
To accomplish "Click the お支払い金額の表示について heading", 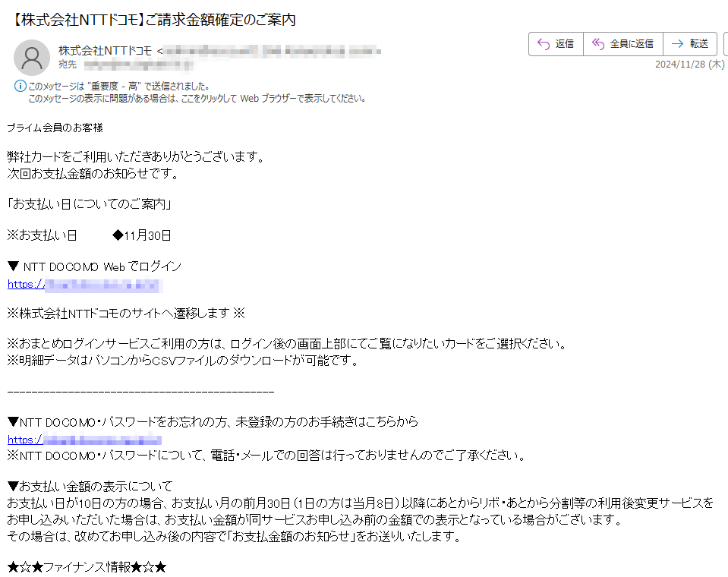I will [90, 487].
